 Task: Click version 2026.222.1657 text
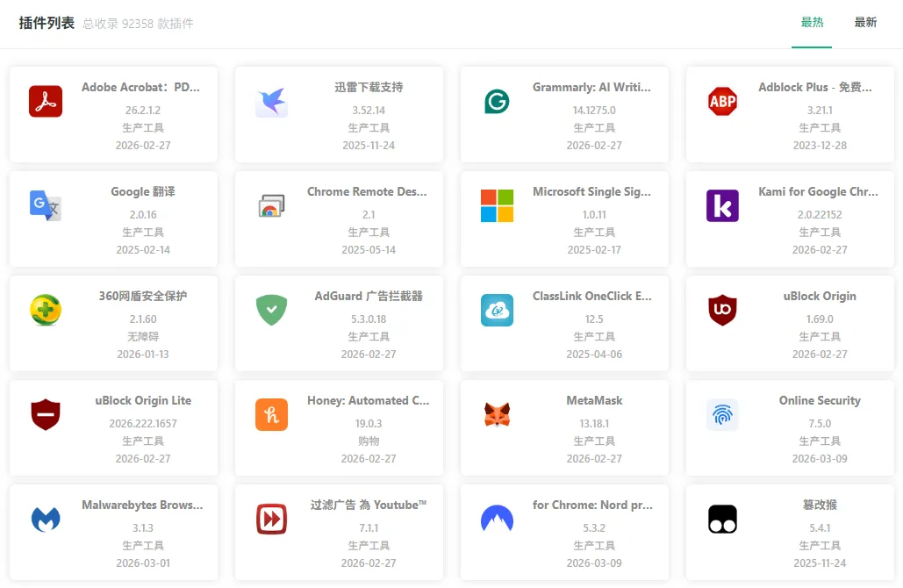[143, 423]
